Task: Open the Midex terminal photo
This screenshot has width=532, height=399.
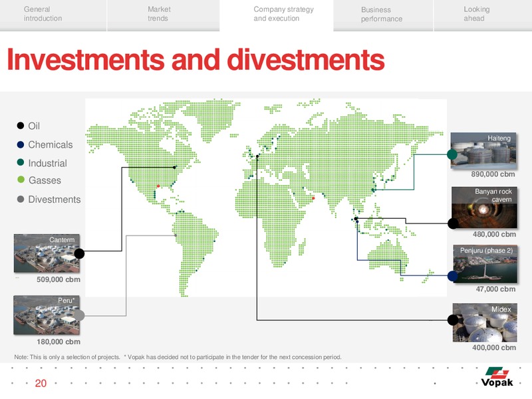Action: (485, 323)
